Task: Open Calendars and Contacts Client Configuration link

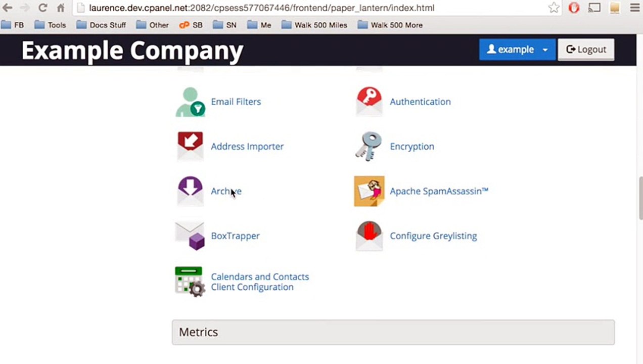Action: point(260,282)
